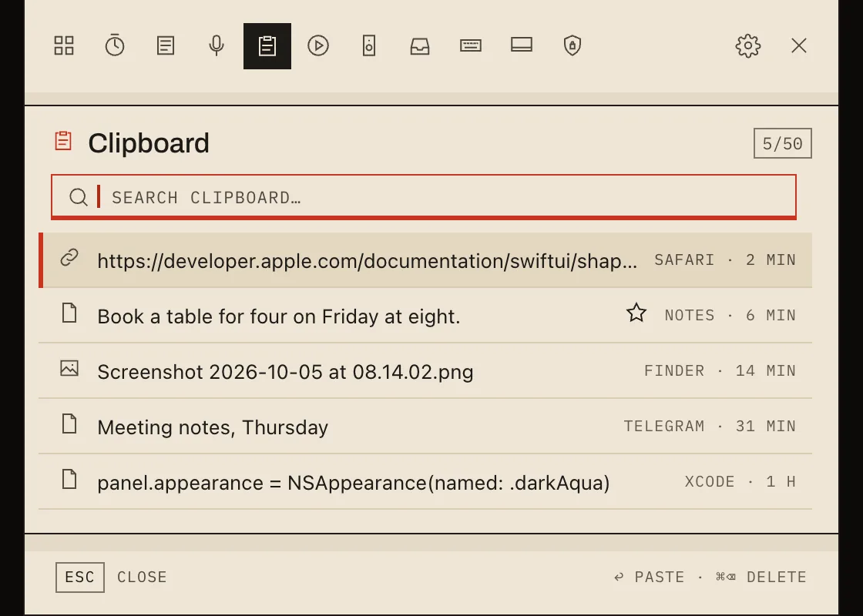The width and height of the screenshot is (863, 616).
Task: Select Screenshot 2026-10-05 at 08.14.02.png entry
Action: (x=425, y=371)
